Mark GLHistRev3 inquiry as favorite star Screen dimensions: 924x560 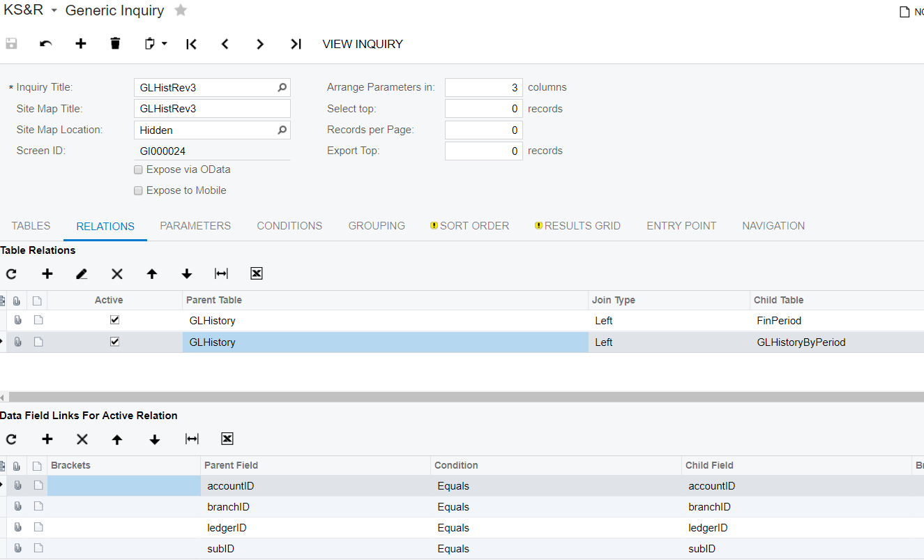point(181,10)
